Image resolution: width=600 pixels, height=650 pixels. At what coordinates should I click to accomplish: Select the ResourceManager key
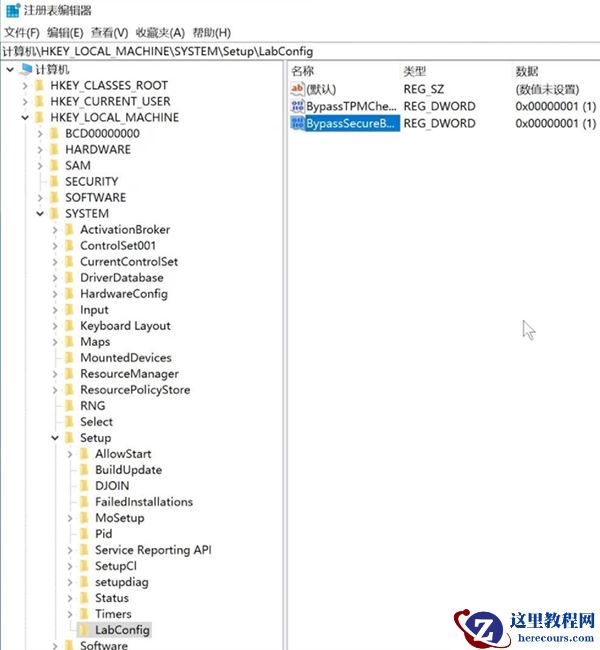pyautogui.click(x=129, y=374)
